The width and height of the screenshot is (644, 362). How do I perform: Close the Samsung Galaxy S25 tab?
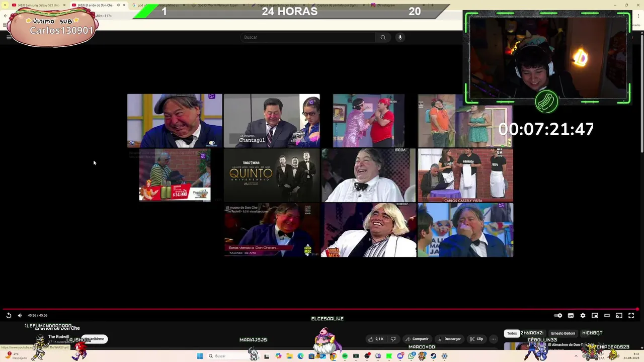coord(64,5)
